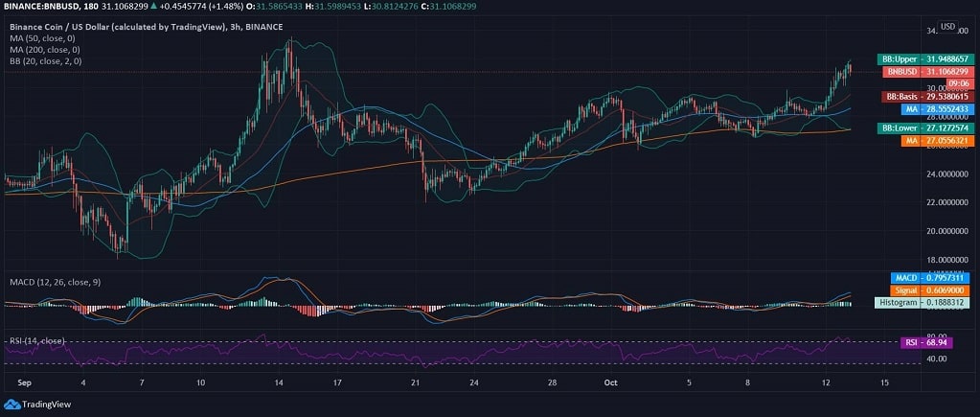
Task: Click the BB:Upper 31.9488657 price label
Action: point(925,59)
